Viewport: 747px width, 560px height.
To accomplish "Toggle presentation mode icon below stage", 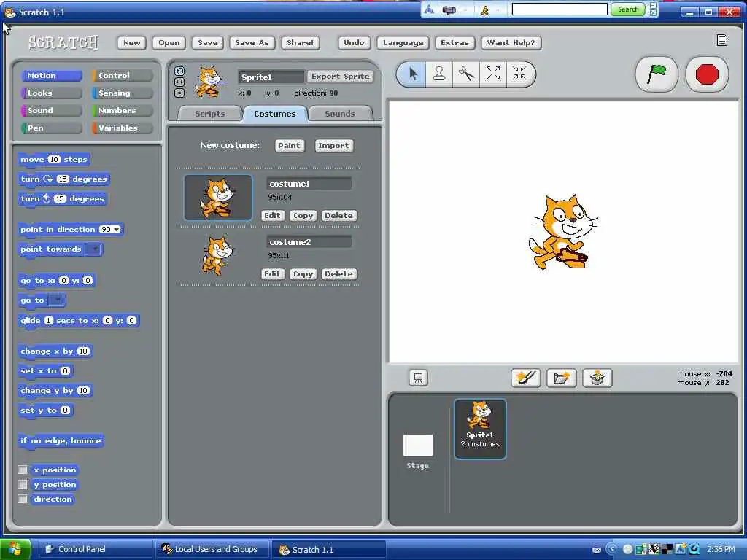I will pos(418,378).
